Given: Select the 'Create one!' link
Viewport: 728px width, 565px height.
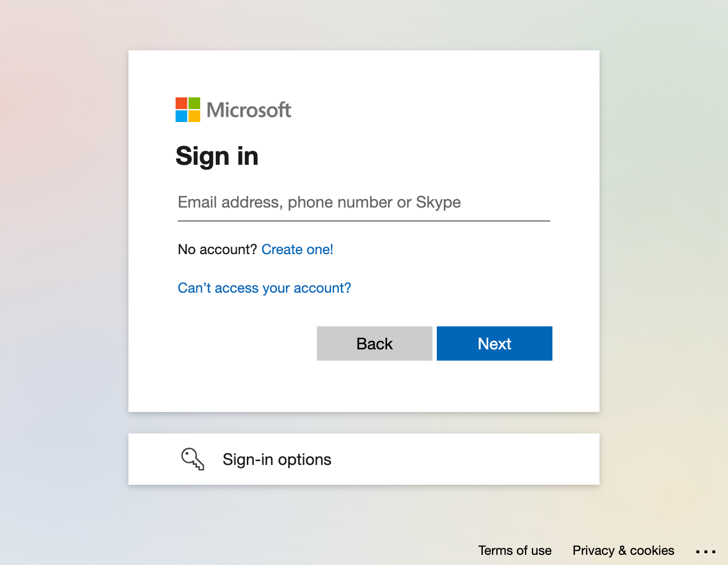Looking at the screenshot, I should [297, 249].
